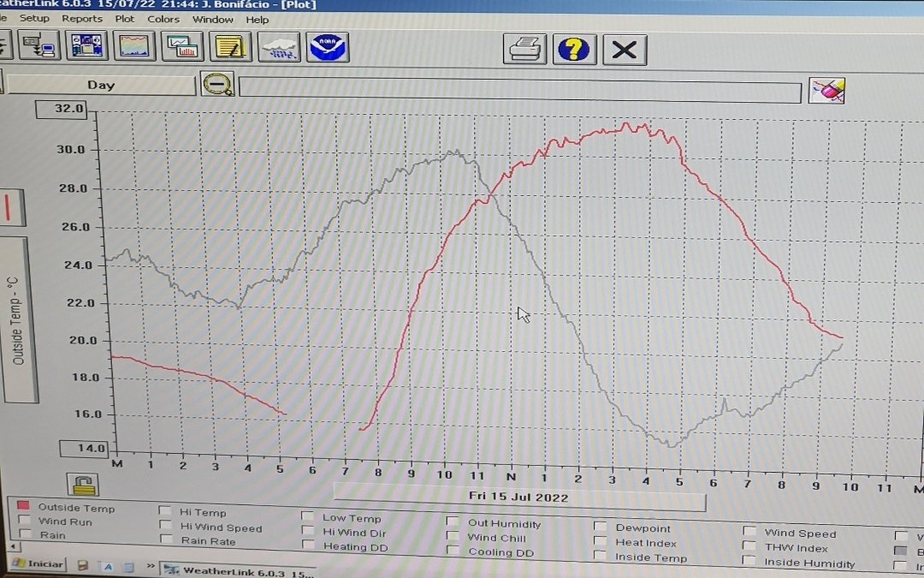Enable the Low Temp checkbox
This screenshot has width=924, height=578.
pyautogui.click(x=307, y=516)
